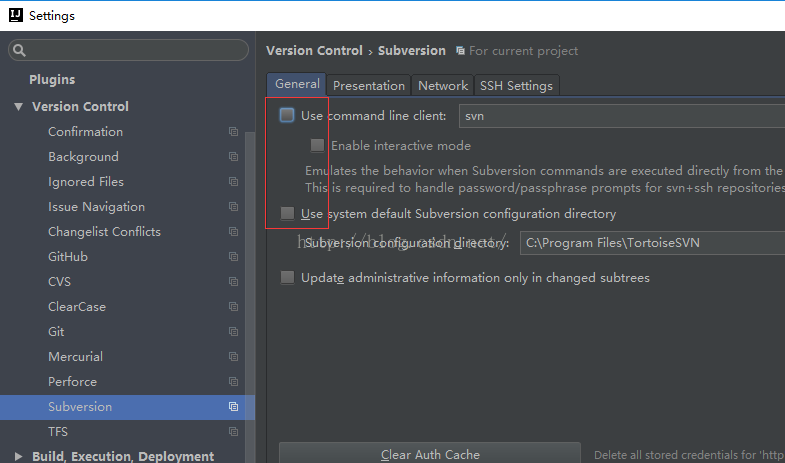The width and height of the screenshot is (785, 463).
Task: Click project-level icon beside ClearCase
Action: click(233, 307)
